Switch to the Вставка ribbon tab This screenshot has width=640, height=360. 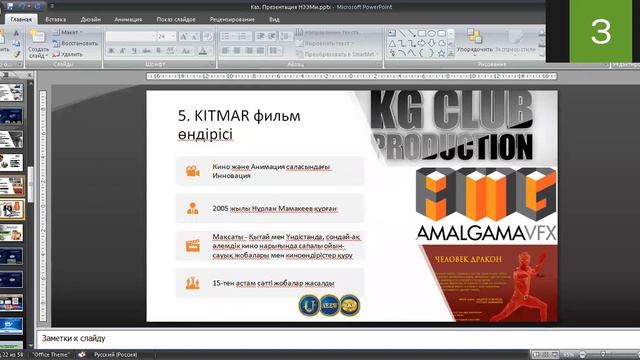pos(56,19)
